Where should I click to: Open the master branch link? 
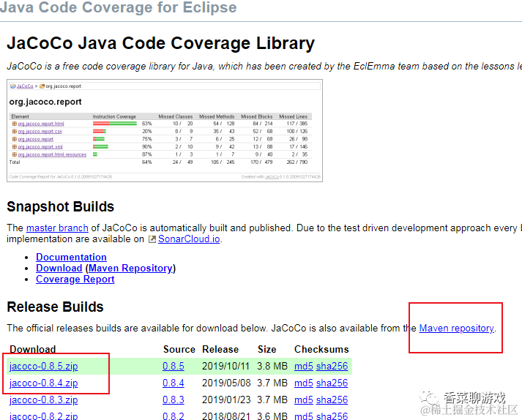(57, 228)
